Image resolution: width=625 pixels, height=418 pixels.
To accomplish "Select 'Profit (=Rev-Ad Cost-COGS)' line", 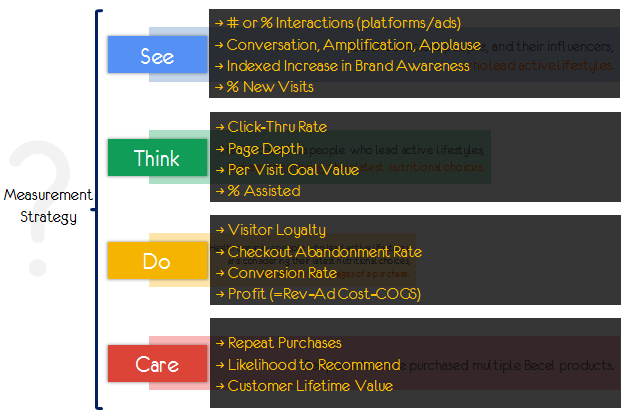I will [x=318, y=294].
